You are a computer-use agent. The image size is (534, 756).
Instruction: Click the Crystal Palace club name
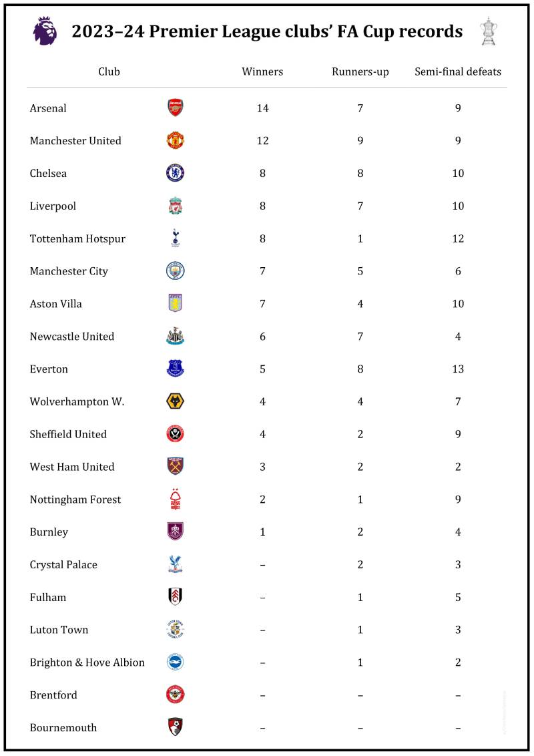[x=63, y=565]
